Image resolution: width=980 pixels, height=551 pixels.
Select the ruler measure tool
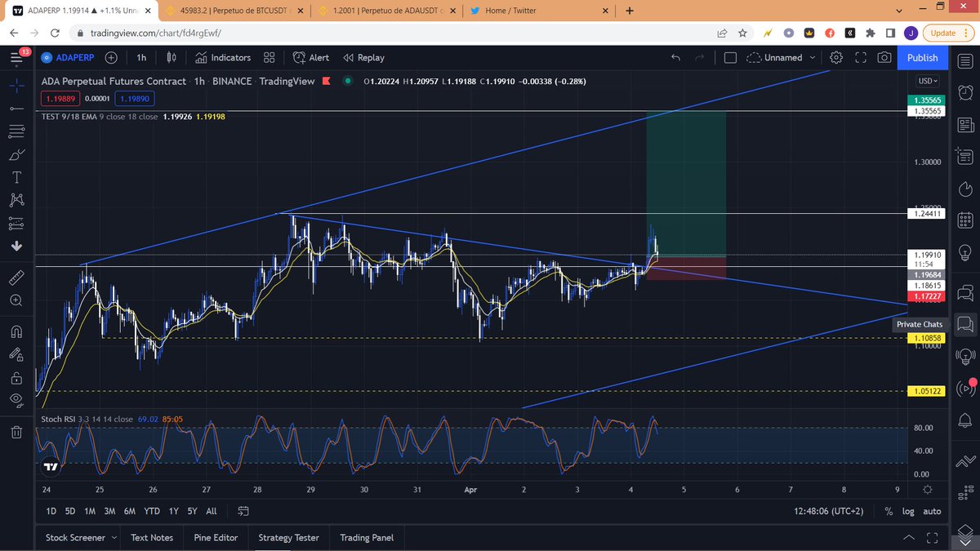[x=16, y=278]
